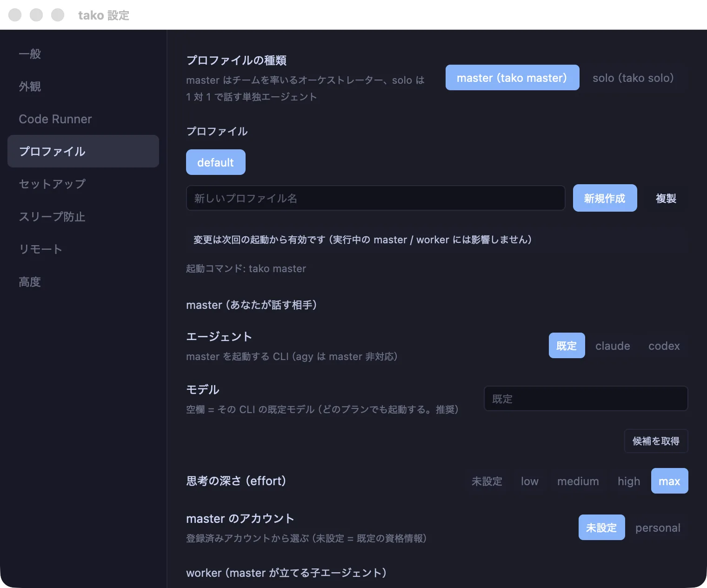Switch to the Code Runner section
The height and width of the screenshot is (588, 707).
83,119
